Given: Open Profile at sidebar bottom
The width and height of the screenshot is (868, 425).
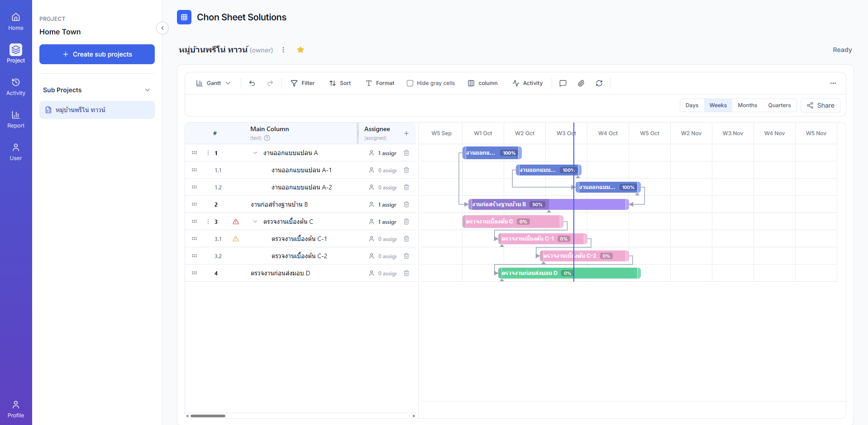Looking at the screenshot, I should (16, 409).
